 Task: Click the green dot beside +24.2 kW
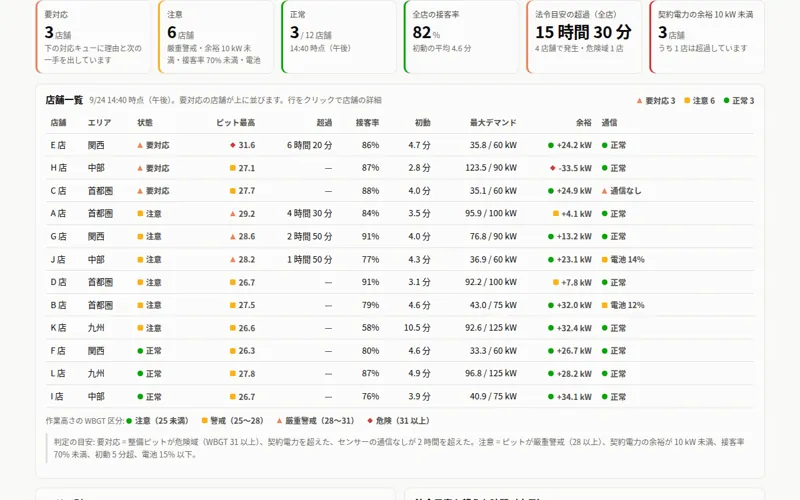coord(551,145)
